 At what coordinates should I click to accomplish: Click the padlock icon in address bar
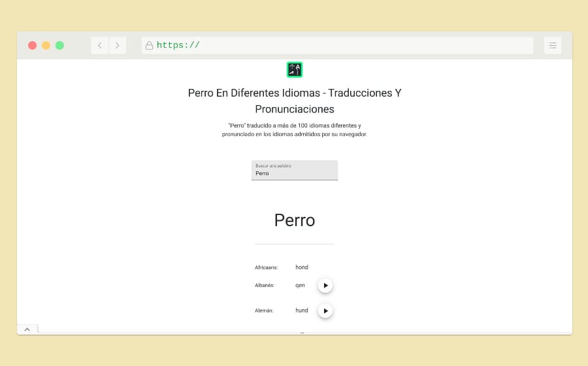pos(149,45)
